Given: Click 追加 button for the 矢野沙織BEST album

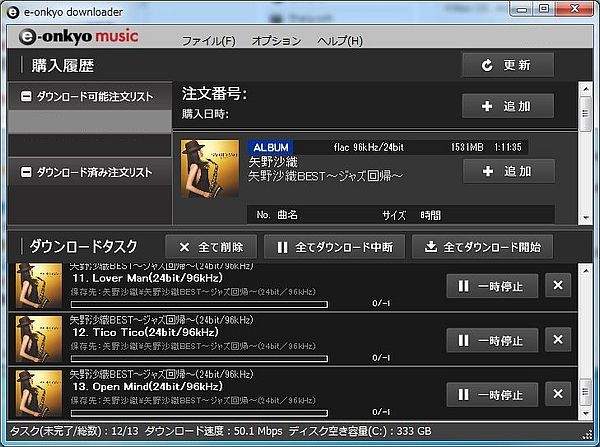Looking at the screenshot, I should coord(509,171).
